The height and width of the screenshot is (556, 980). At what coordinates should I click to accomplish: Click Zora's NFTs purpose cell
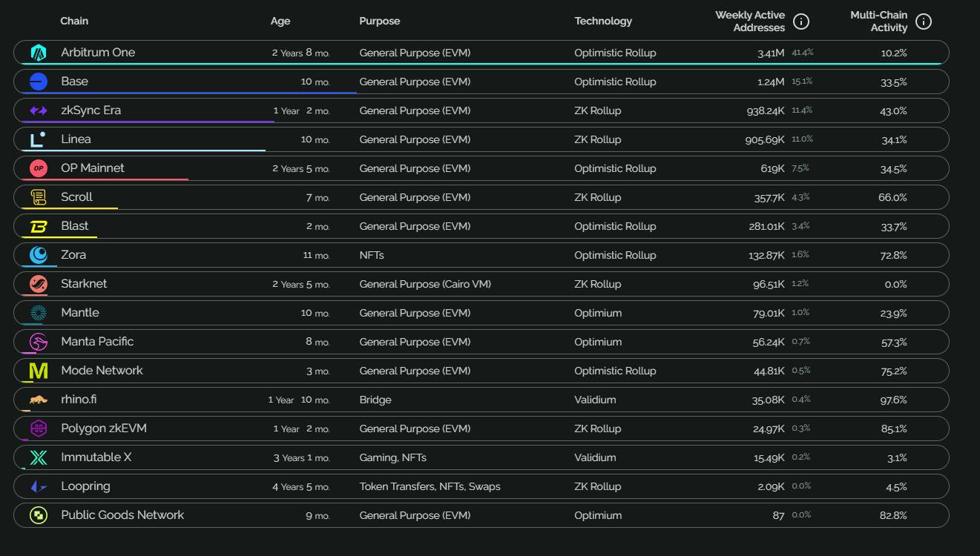(x=372, y=255)
